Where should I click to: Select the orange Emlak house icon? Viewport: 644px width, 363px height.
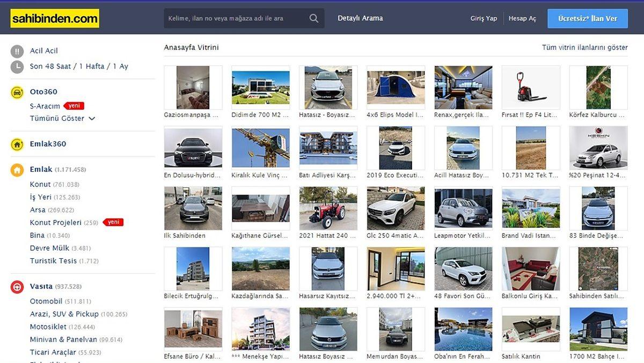[x=17, y=169]
